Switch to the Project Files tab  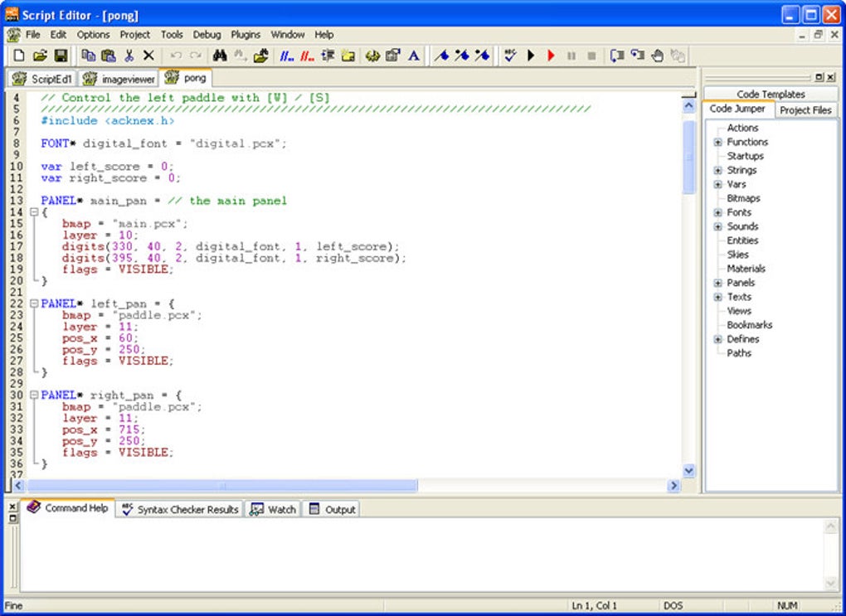click(x=804, y=109)
